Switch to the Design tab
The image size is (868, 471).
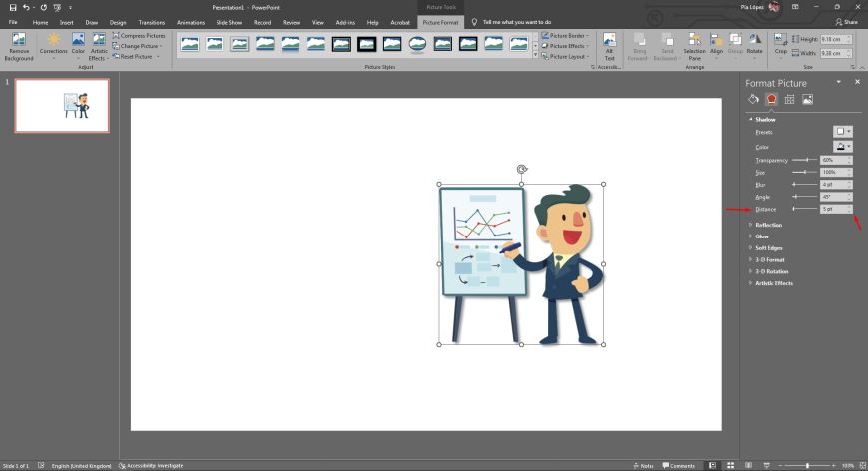[x=118, y=22]
